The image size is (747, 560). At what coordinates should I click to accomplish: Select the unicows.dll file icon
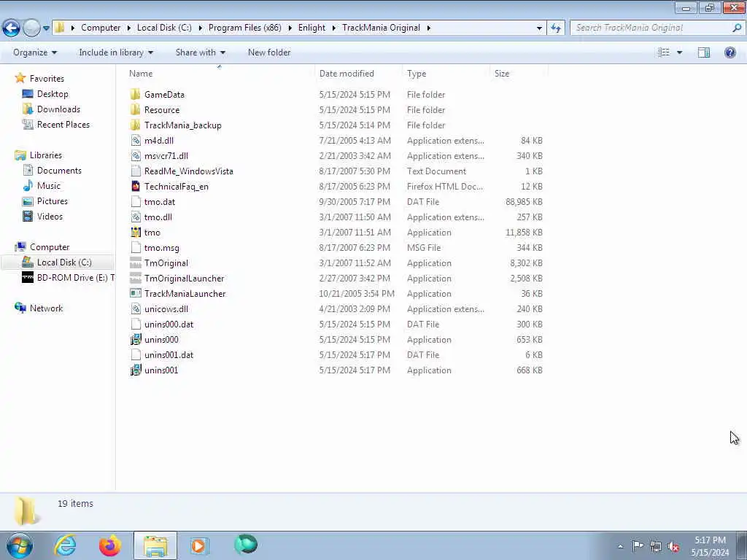click(x=135, y=309)
